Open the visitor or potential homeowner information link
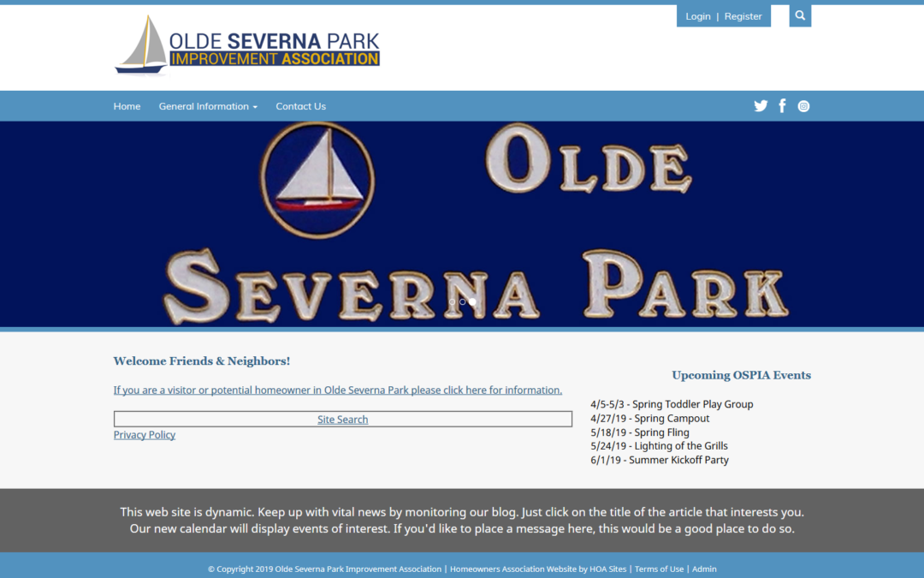The width and height of the screenshot is (924, 578). tap(338, 390)
